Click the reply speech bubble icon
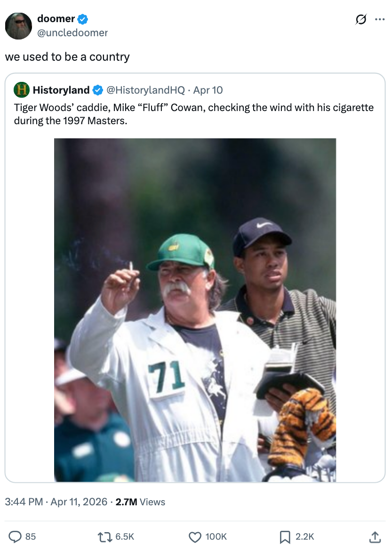392x550 pixels. click(x=16, y=536)
